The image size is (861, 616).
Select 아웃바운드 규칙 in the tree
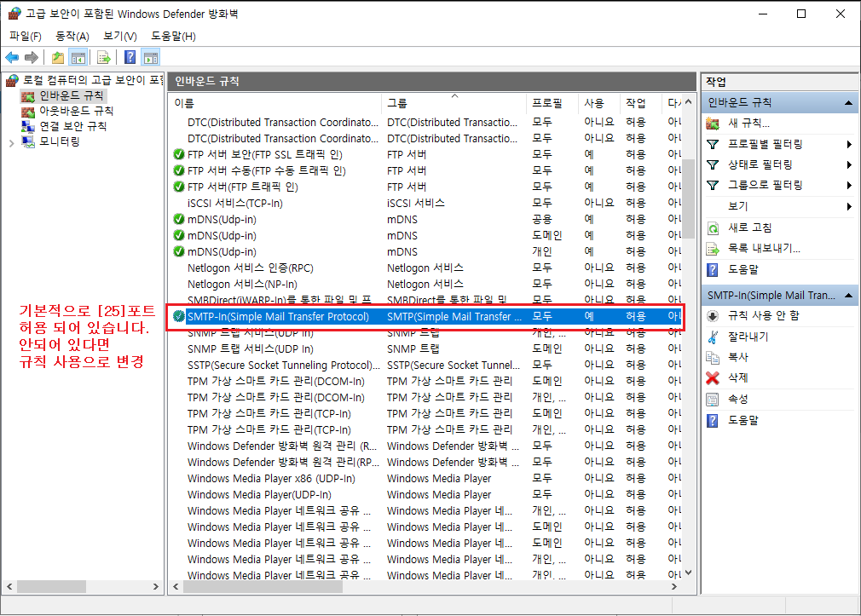point(76,112)
